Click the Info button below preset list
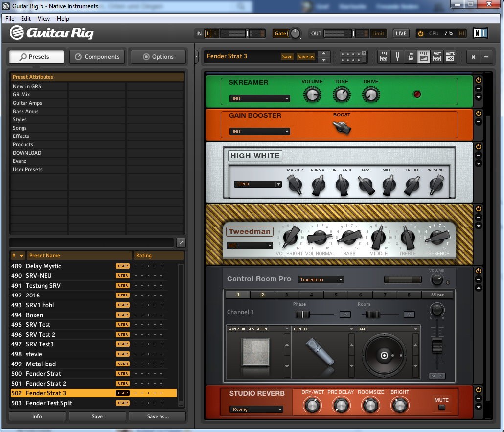The width and height of the screenshot is (504, 432). coord(37,416)
